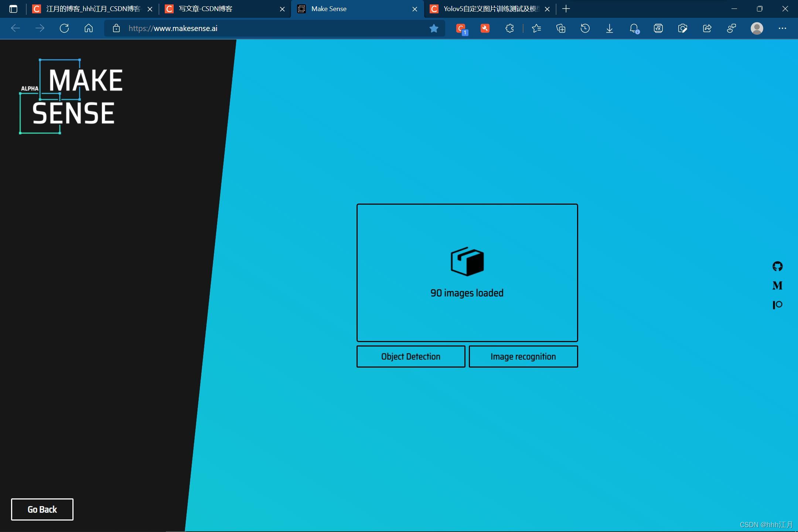Image resolution: width=798 pixels, height=532 pixels.
Task: Open the Favorites list
Action: (536, 28)
